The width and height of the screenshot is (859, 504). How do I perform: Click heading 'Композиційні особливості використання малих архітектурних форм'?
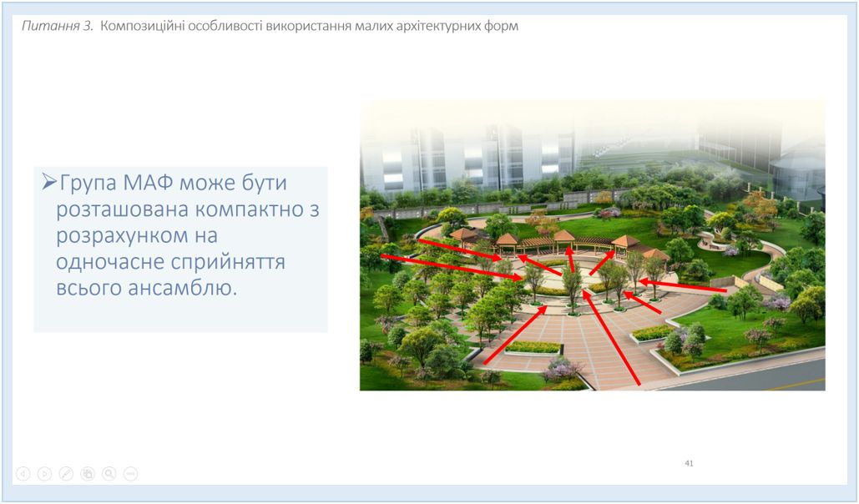(309, 27)
